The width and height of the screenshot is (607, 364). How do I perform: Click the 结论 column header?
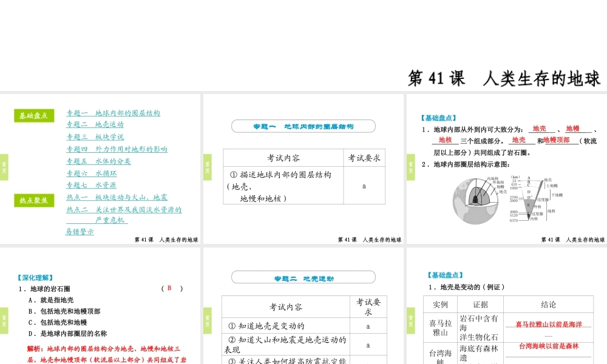coord(548,305)
